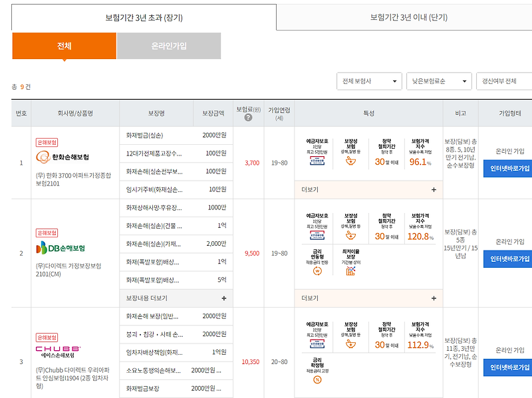Viewport: 532px width, 398px height.
Task: Click the 보장성보험 icon in Hanwha row
Action: (x=351, y=153)
